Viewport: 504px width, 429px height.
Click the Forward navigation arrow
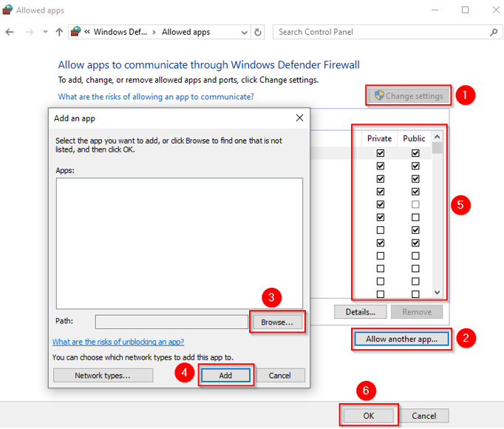point(29,33)
